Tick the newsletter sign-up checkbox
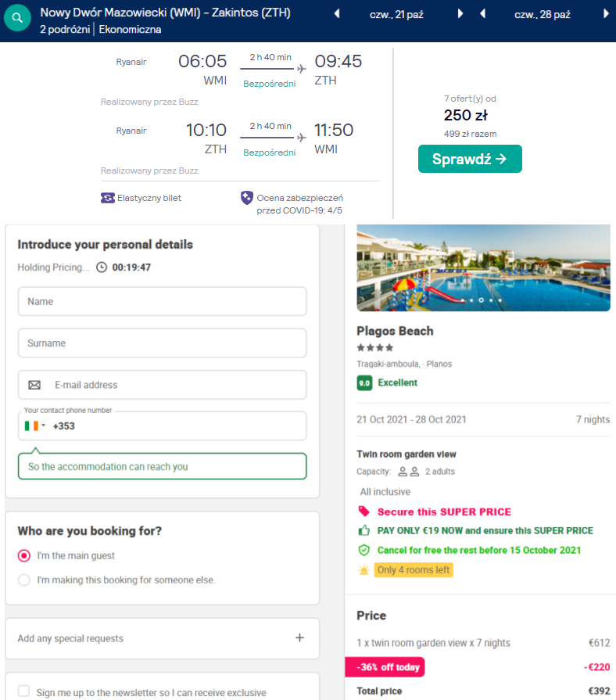Screen dimensions: 616x700 (x=24, y=691)
